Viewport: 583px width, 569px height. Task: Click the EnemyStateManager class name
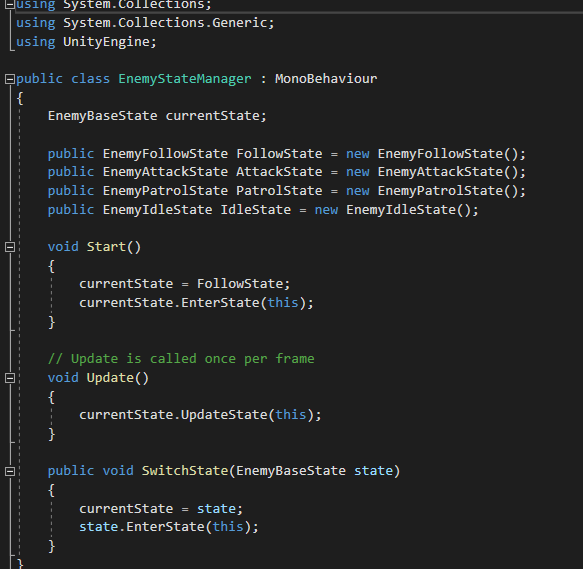(185, 79)
